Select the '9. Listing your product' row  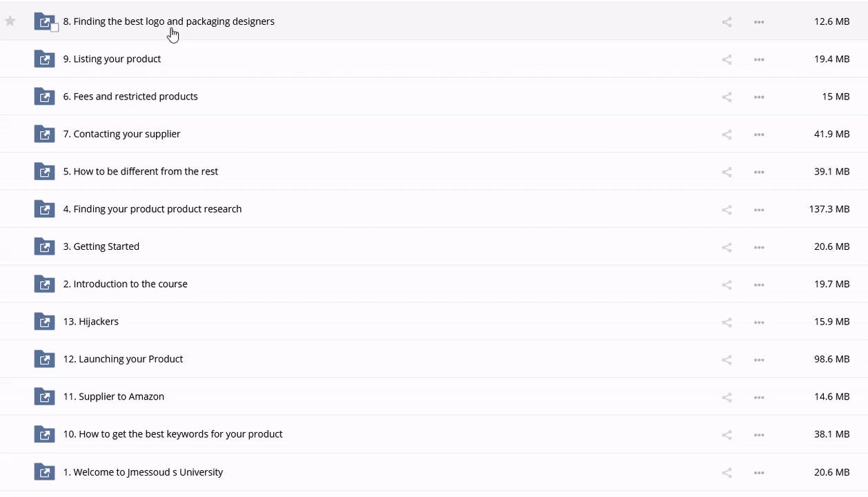(414, 59)
